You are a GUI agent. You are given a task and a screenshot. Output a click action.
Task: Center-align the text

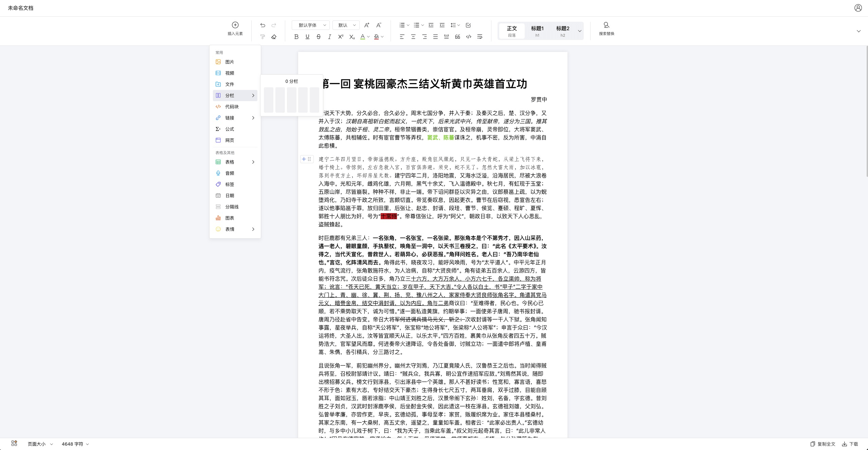click(413, 37)
